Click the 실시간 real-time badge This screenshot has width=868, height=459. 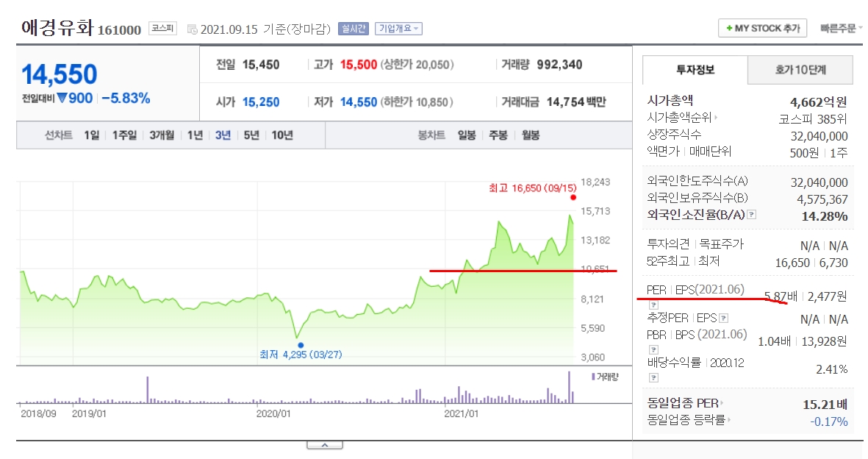pyautogui.click(x=354, y=28)
